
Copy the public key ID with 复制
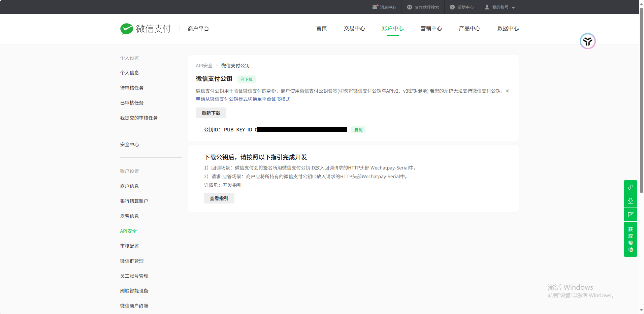(x=358, y=130)
